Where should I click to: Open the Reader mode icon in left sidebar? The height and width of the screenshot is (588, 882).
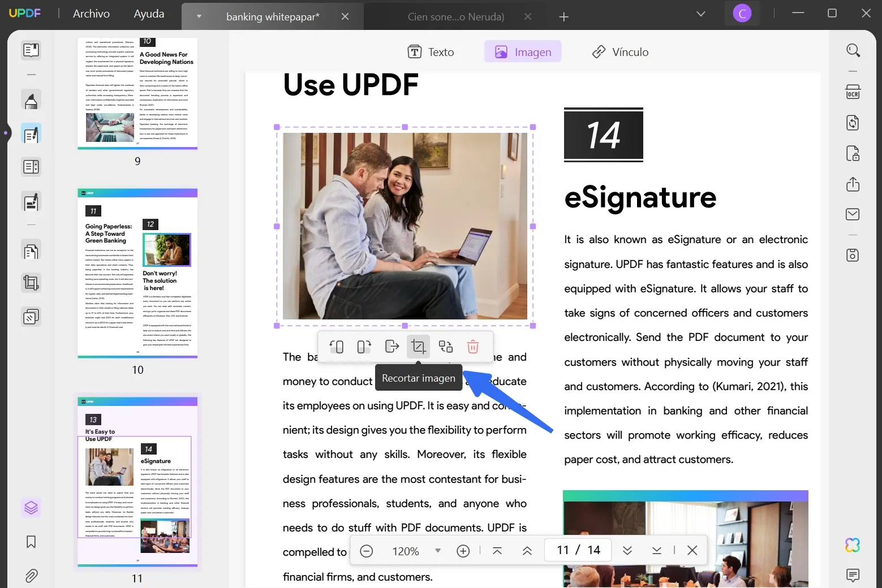pyautogui.click(x=31, y=50)
